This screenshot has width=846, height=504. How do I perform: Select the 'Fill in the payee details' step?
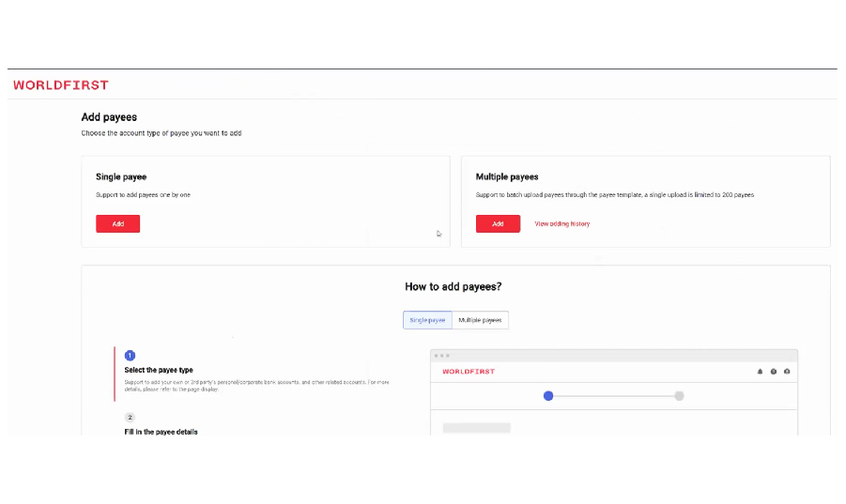[x=161, y=432]
